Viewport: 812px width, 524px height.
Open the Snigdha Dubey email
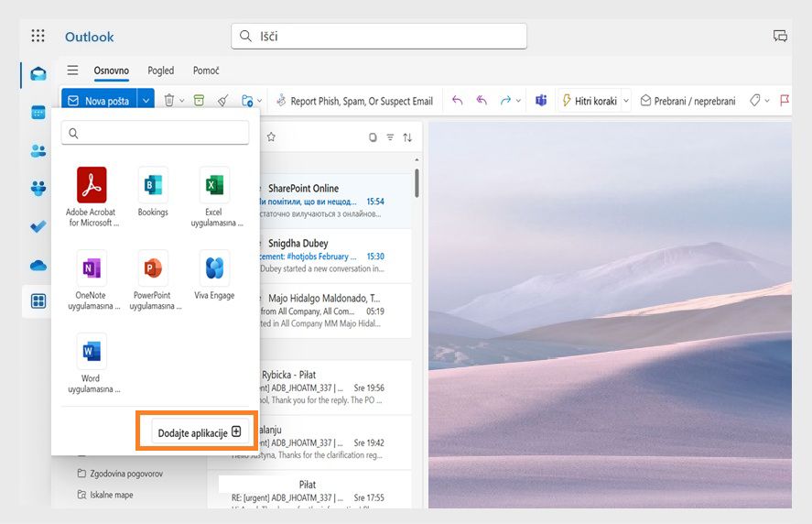tap(335, 256)
